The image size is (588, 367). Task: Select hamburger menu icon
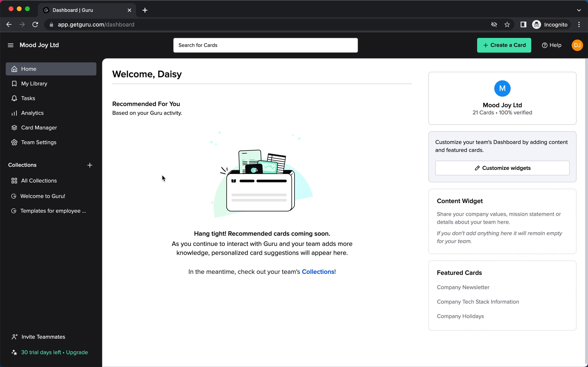point(10,45)
